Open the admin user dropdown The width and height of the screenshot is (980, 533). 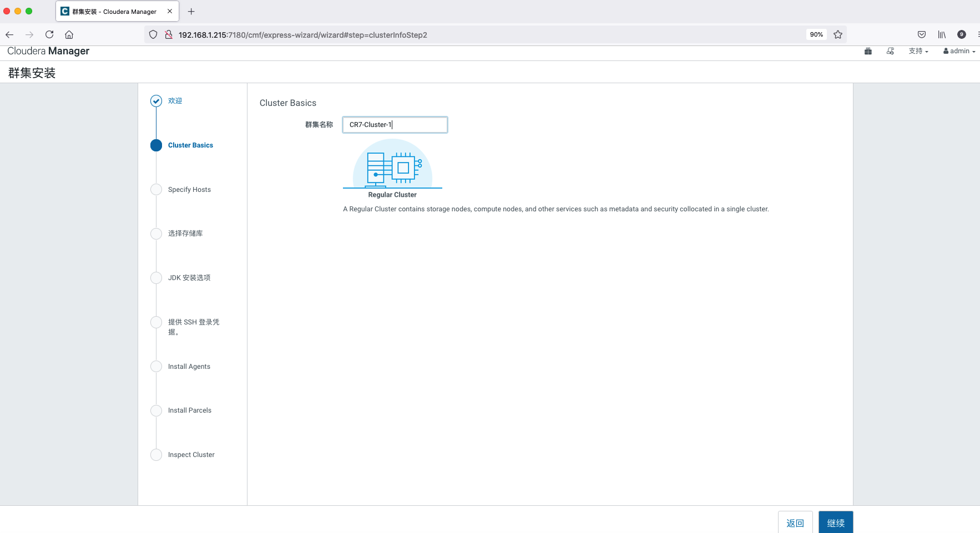pyautogui.click(x=959, y=51)
